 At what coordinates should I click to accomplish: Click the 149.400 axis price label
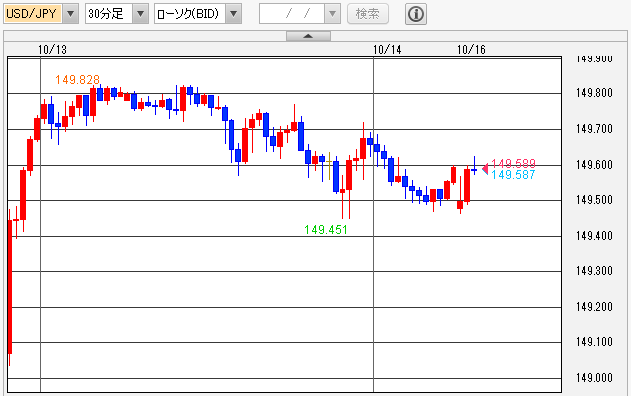pos(594,235)
